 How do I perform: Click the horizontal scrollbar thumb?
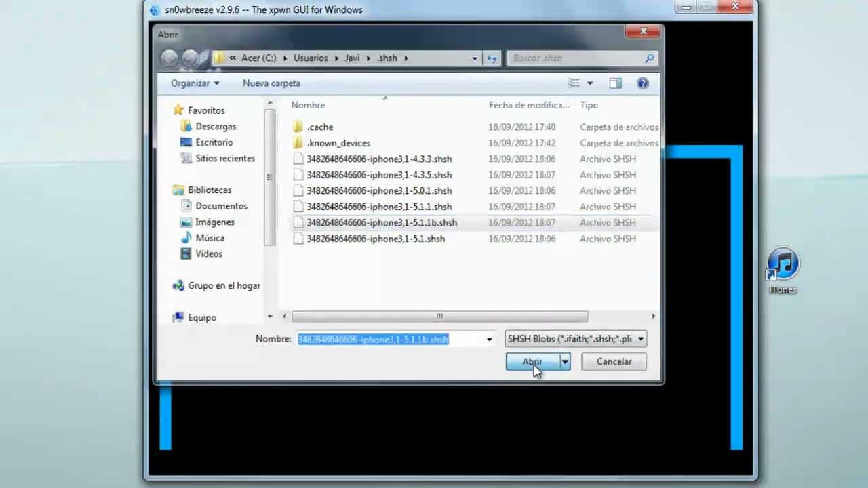(439, 317)
